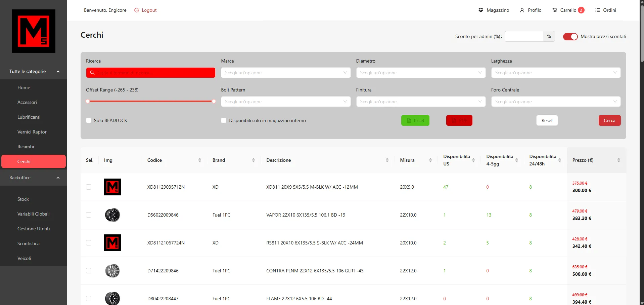The height and width of the screenshot is (305, 644).
Task: Enable the Solo BEADLOCK checkbox
Action: point(89,120)
